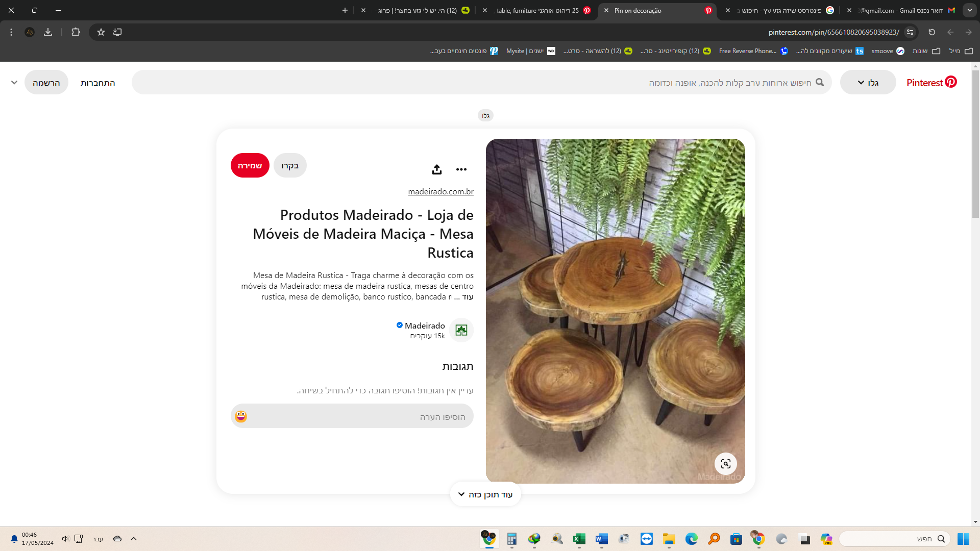Open the emoji picker in comment box

point(241,416)
